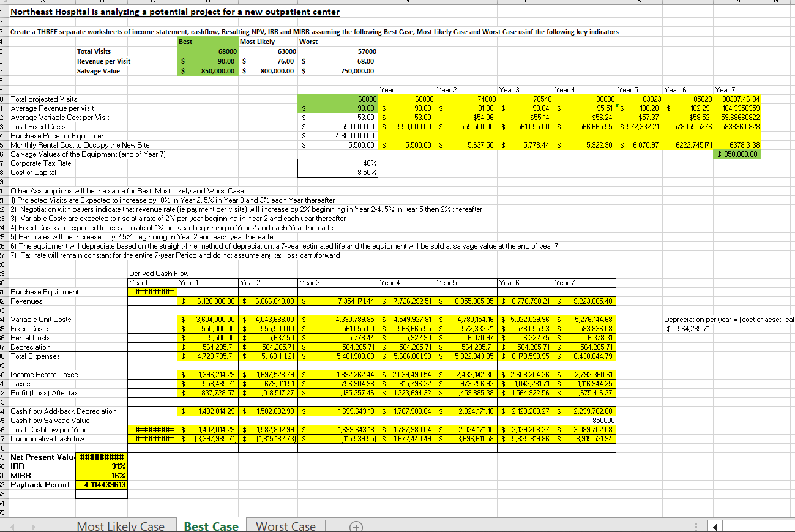
Task: Select Worst case revenue per visit 68.00
Action: 338,61
